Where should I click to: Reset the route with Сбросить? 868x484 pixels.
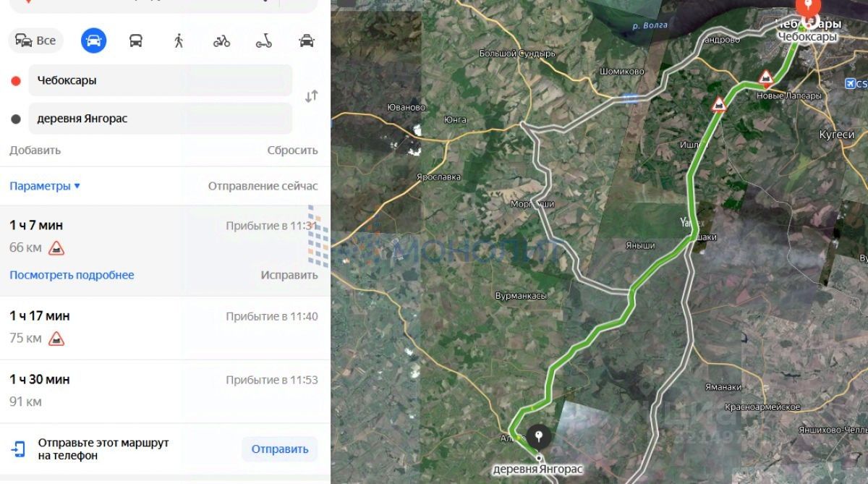292,150
